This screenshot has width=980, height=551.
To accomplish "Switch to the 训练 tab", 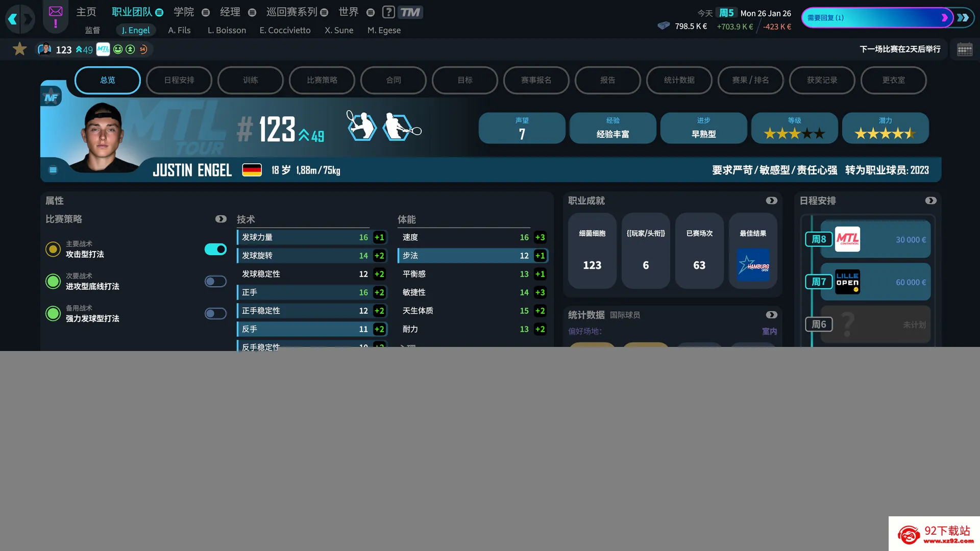I will click(x=251, y=80).
